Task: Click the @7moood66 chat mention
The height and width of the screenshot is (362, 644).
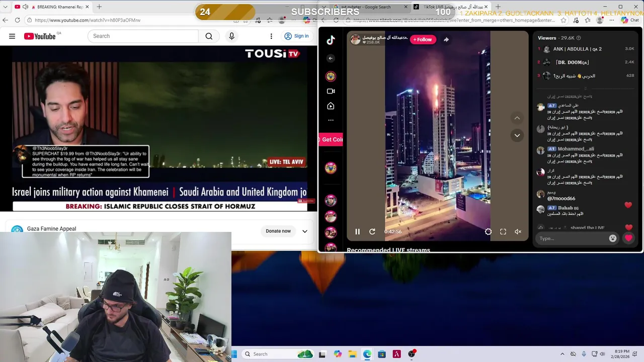Action: point(561,199)
